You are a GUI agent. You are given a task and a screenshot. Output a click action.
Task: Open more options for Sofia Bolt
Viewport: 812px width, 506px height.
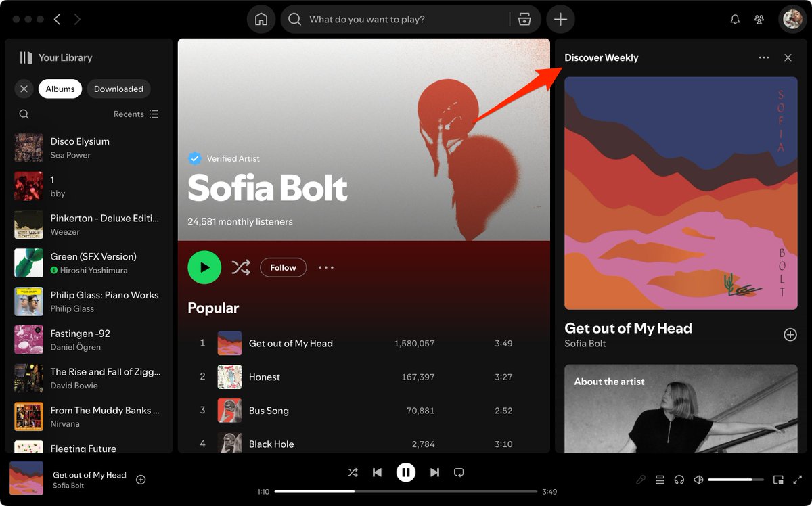[325, 267]
